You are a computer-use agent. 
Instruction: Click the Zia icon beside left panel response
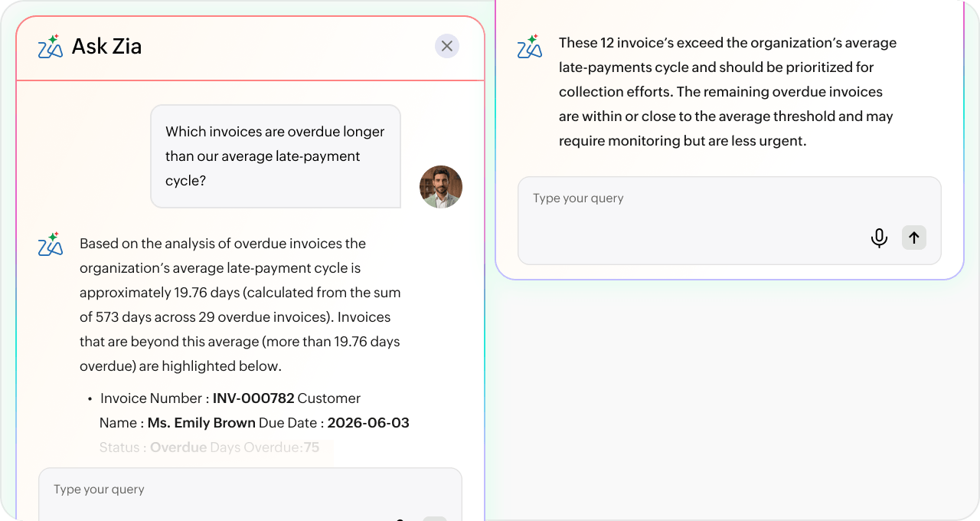pyautogui.click(x=51, y=244)
